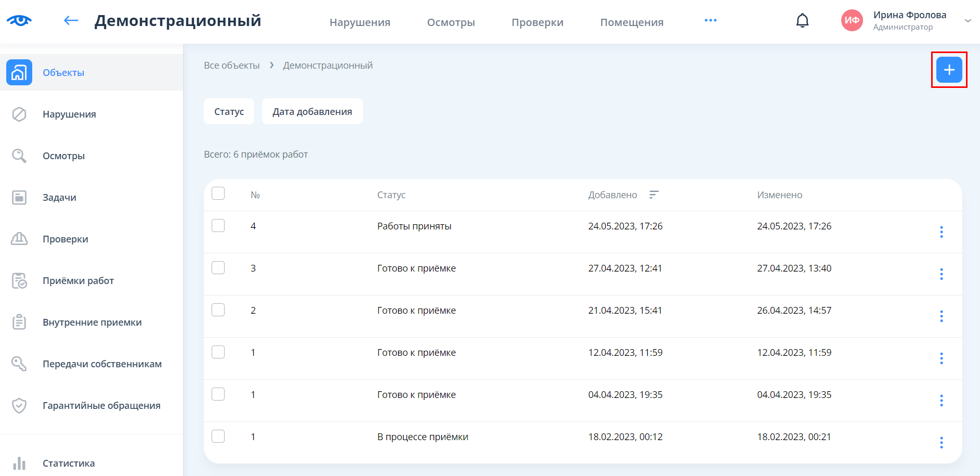Open Гарантийные обращения shield icon section
Viewport: 980px width, 476px height.
pos(19,406)
